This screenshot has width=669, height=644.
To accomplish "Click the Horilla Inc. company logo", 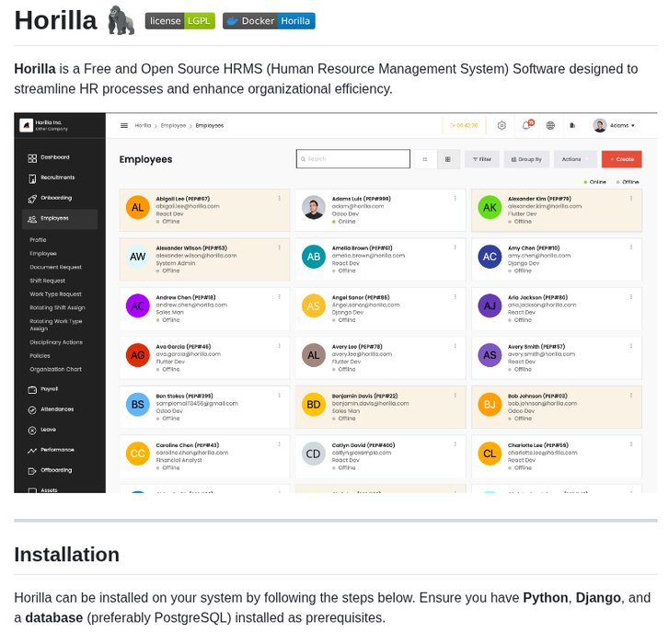I will point(26,125).
